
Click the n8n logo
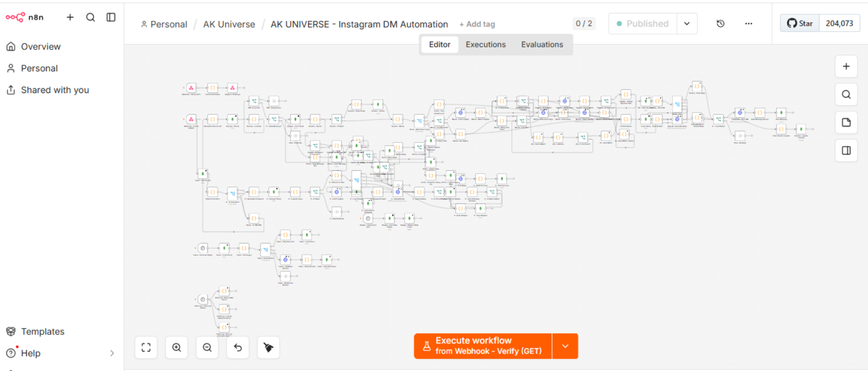tap(24, 17)
